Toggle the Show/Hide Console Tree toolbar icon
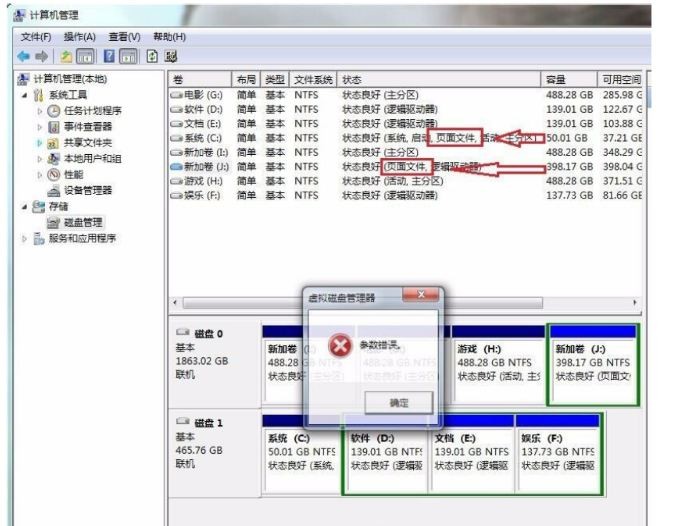This screenshot has height=526, width=676. pyautogui.click(x=86, y=55)
